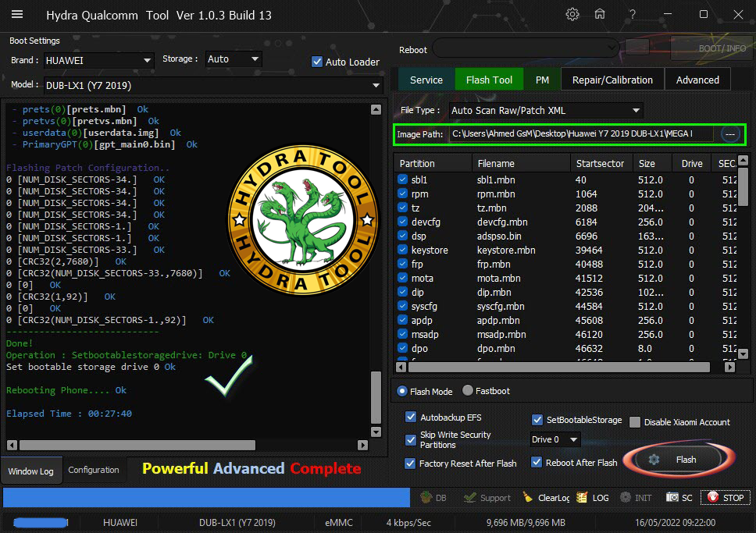Click log panel horizontal scrollbar thumb
The width and height of the screenshot is (756, 533).
tap(137, 445)
